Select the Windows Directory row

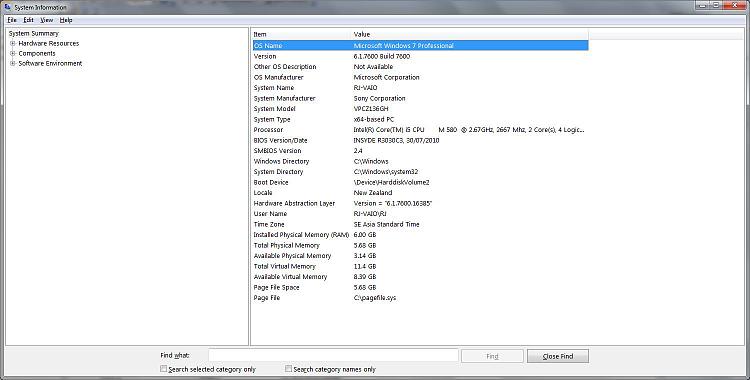[420, 161]
